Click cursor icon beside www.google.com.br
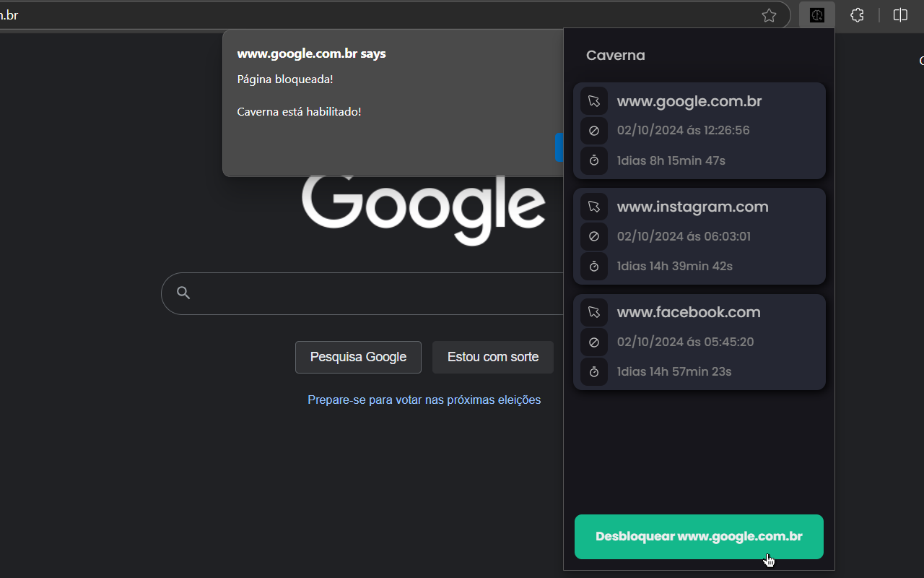This screenshot has height=578, width=924. 594,101
